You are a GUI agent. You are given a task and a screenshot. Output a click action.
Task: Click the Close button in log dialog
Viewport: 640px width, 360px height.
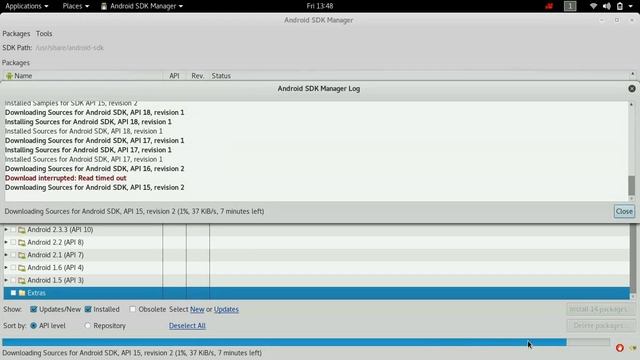(624, 211)
